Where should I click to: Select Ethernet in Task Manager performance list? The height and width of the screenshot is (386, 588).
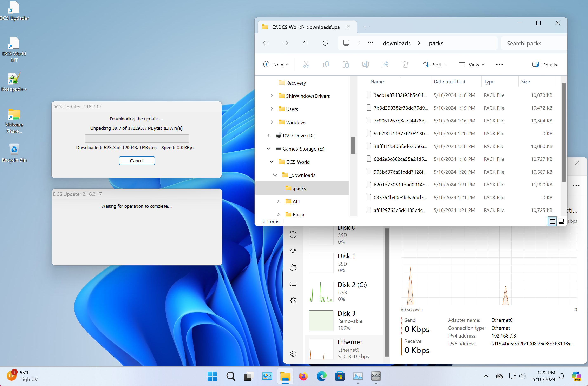click(344, 349)
